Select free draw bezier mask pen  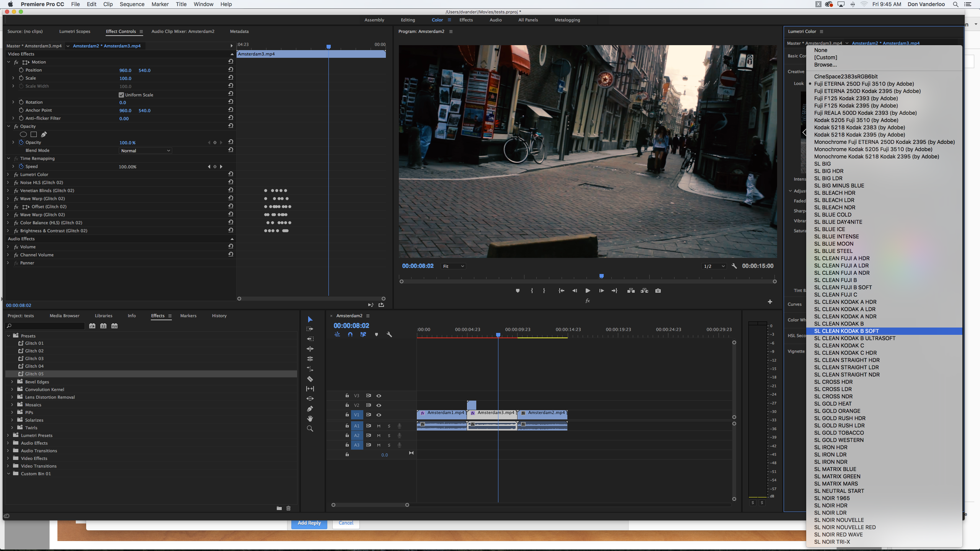(x=44, y=134)
